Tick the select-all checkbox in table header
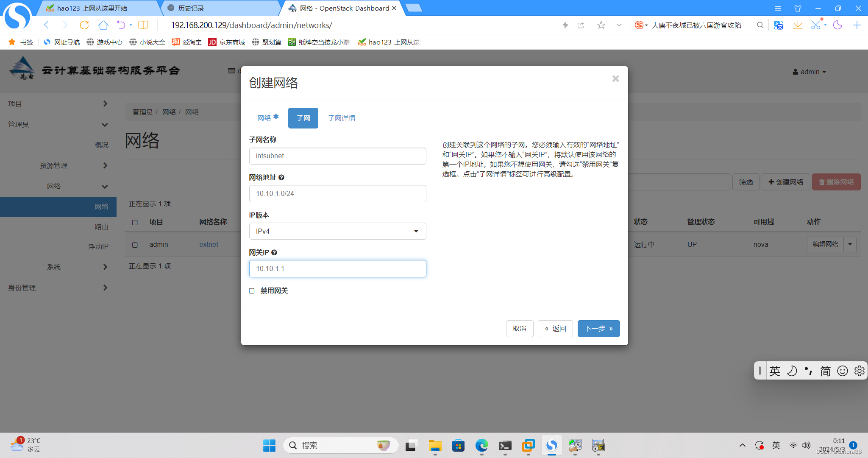The width and height of the screenshot is (868, 458). tap(135, 222)
